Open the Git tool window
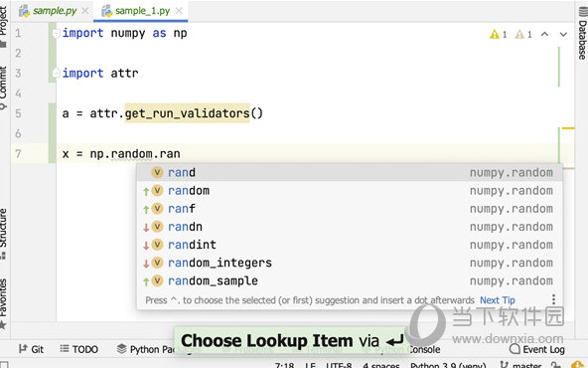 click(31, 349)
